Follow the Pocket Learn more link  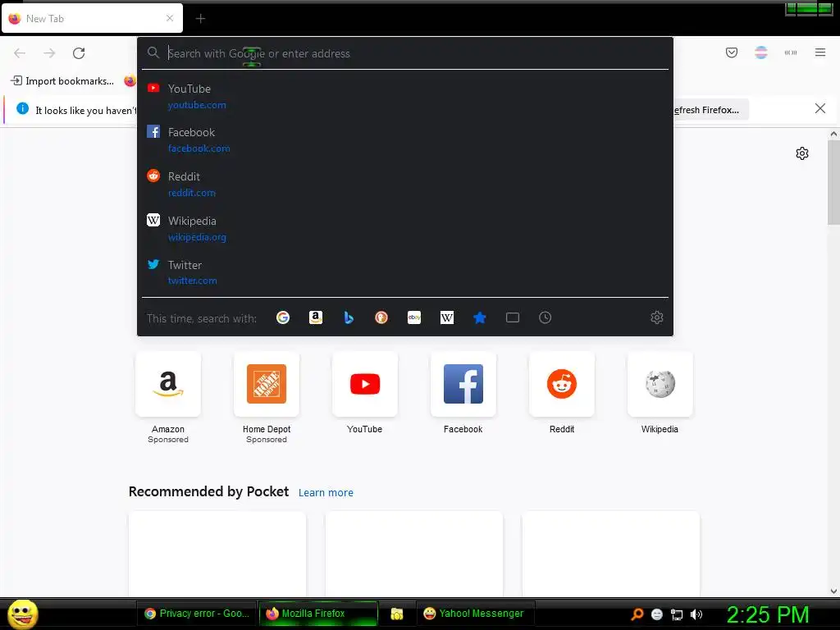(x=326, y=492)
